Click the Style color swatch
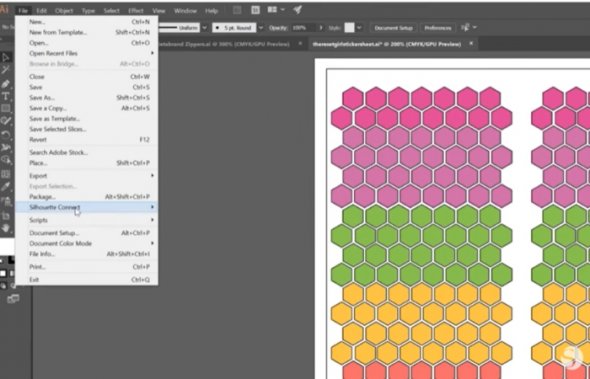Image resolution: width=590 pixels, height=379 pixels. (x=350, y=27)
